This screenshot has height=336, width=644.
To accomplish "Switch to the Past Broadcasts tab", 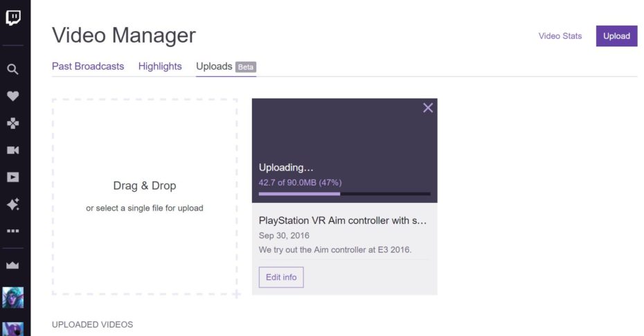I will tap(88, 67).
